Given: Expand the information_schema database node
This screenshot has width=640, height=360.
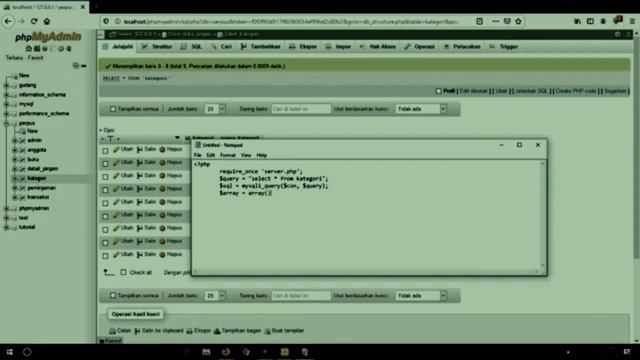Looking at the screenshot, I should click(x=6, y=95).
